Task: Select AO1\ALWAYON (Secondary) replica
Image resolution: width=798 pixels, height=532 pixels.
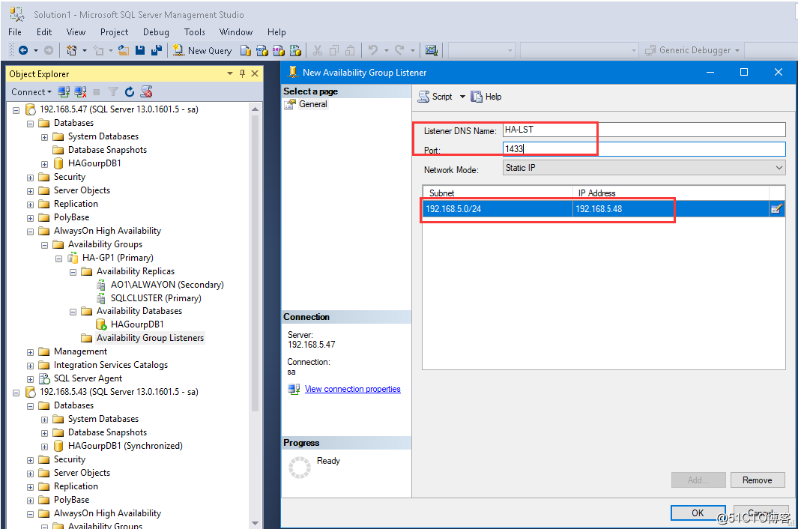Action: pyautogui.click(x=167, y=285)
